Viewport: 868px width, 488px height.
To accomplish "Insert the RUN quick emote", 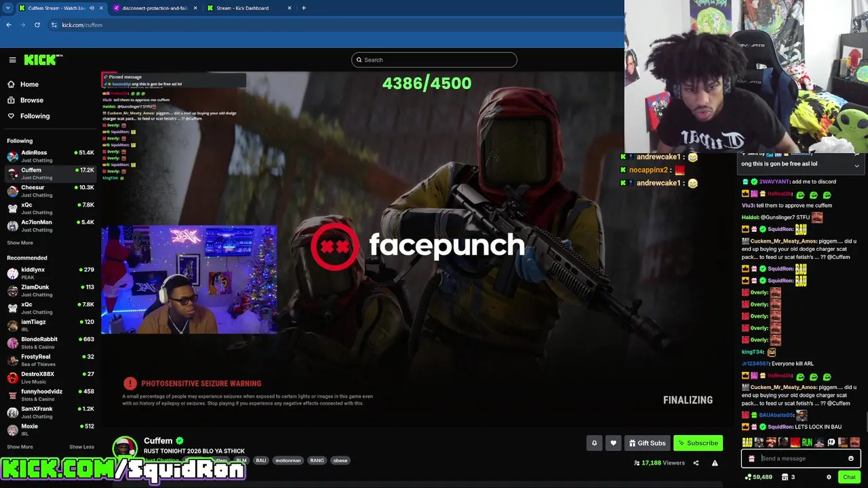I will tap(806, 443).
